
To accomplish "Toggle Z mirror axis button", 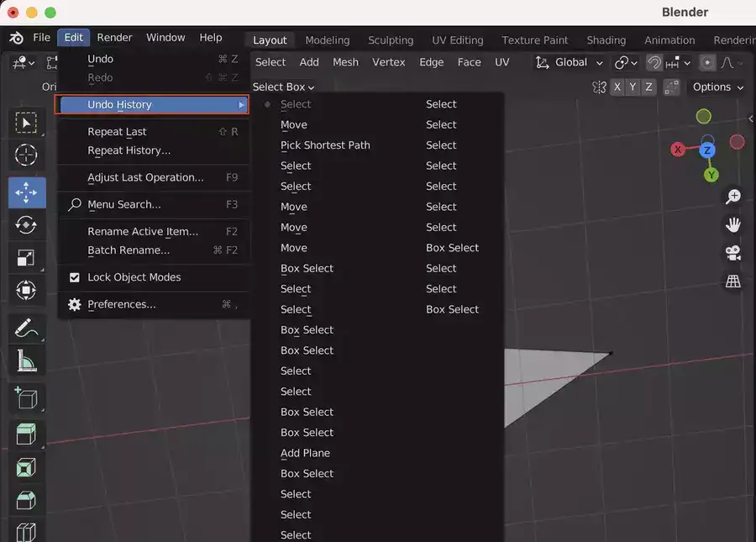I will (x=649, y=87).
